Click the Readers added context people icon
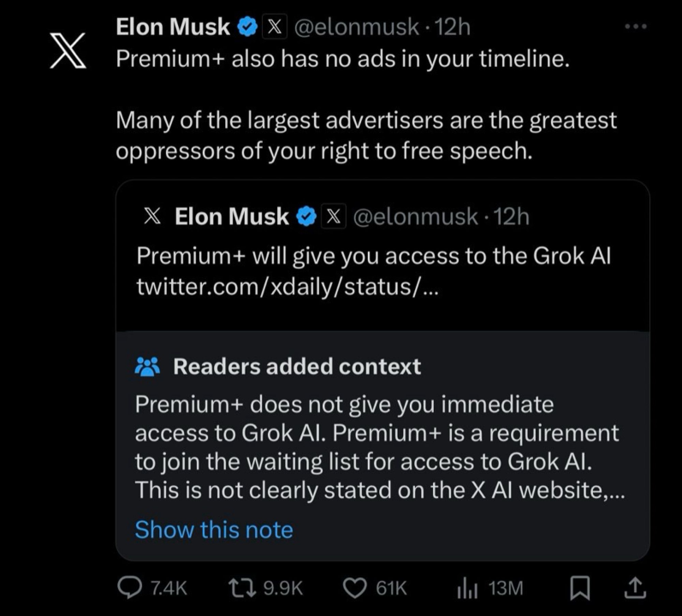The image size is (682, 616). point(147,367)
